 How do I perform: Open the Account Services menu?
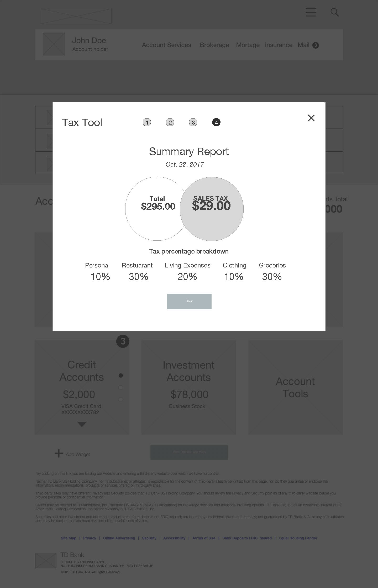166,45
